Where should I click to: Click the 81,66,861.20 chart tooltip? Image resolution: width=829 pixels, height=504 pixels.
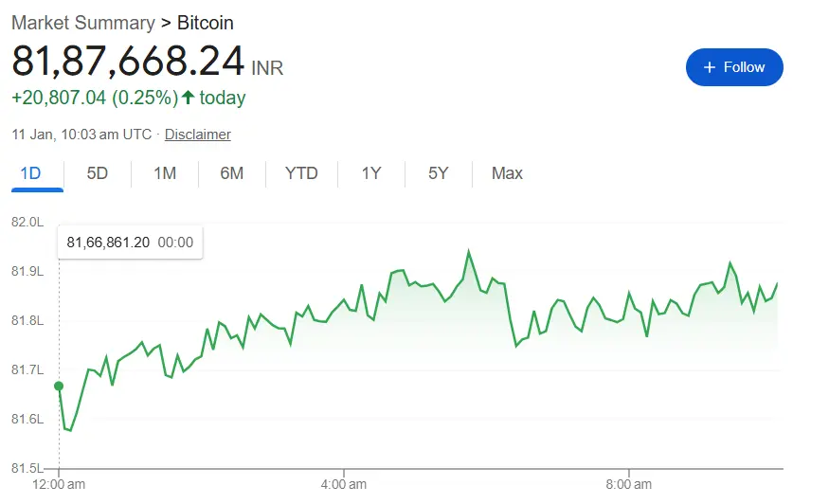(x=130, y=243)
